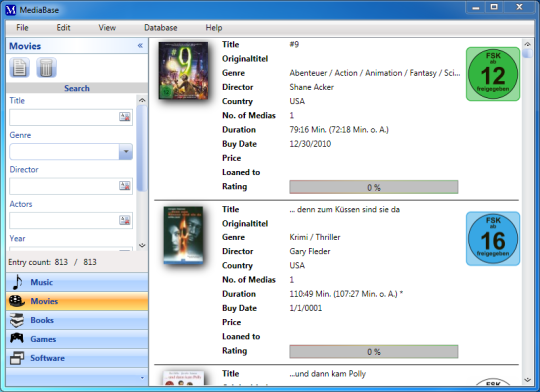Click director name 'Gary Fleder'
The height and width of the screenshot is (392, 540).
point(310,251)
